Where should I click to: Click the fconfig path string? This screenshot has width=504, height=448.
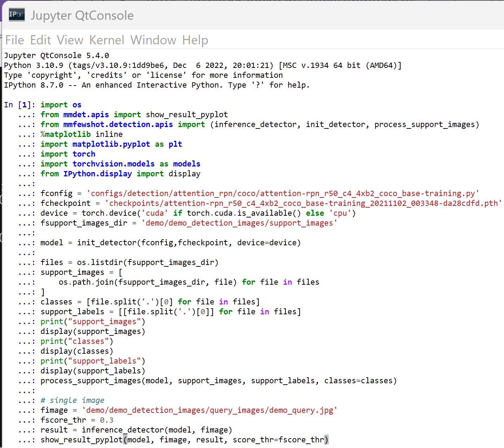coord(283,194)
